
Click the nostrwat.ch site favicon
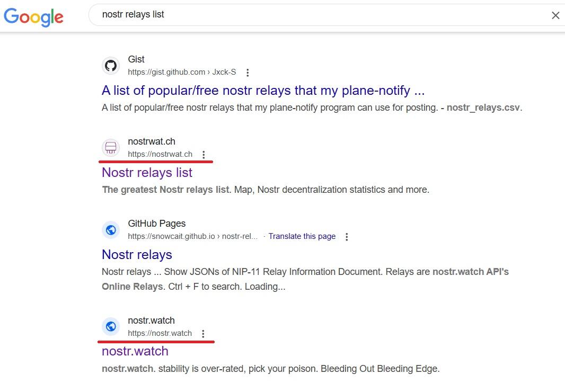pos(111,148)
